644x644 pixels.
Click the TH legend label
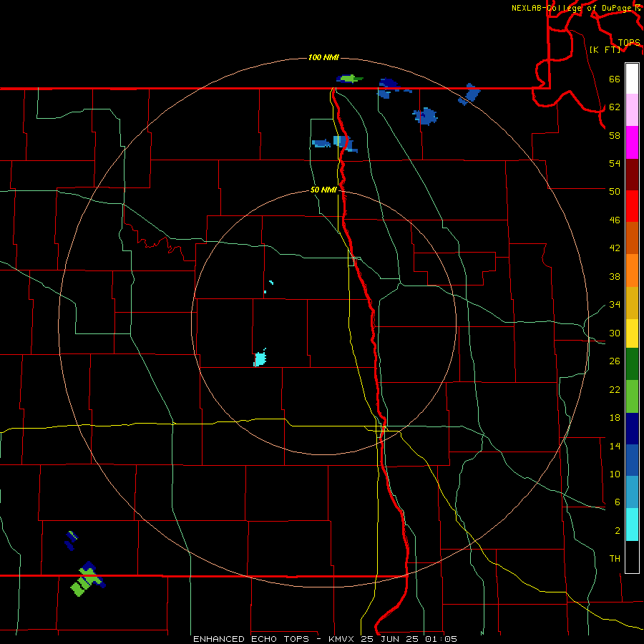[x=615, y=559]
